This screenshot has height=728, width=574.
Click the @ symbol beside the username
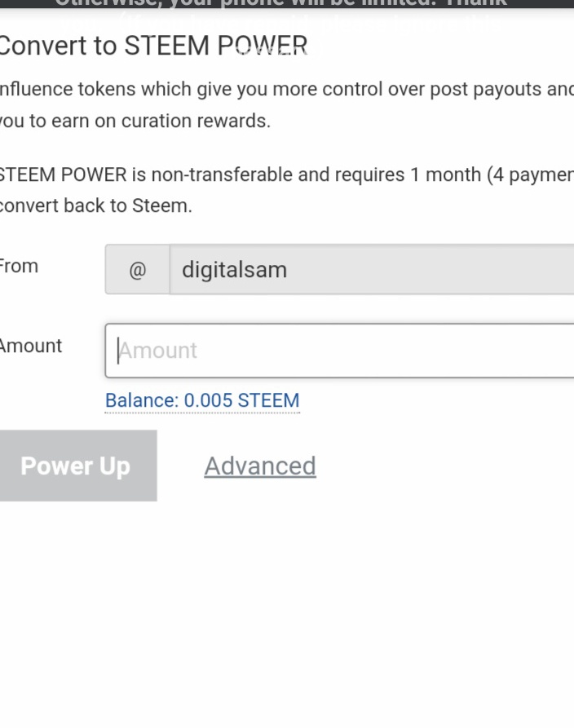137,270
